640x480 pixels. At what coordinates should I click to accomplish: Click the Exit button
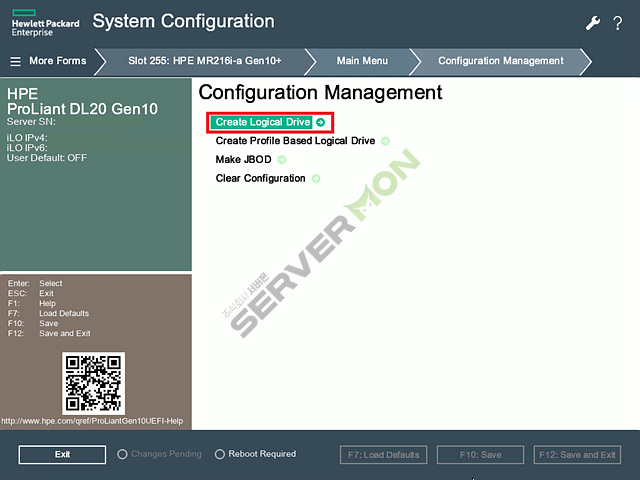[62, 454]
